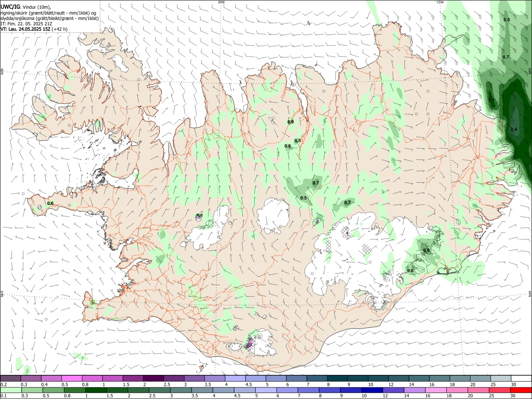Screen dimensions: 532x399
Task: Click the 20W longitude label at the map top
Action: point(221,2)
